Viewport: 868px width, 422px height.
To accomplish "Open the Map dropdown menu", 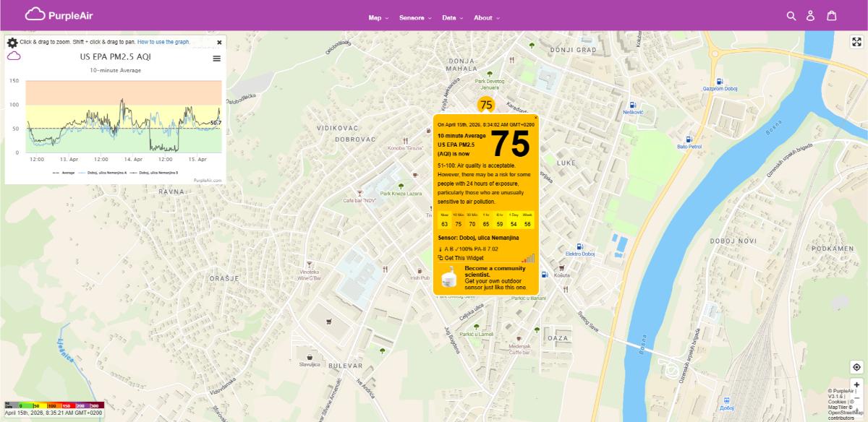I will pyautogui.click(x=375, y=17).
